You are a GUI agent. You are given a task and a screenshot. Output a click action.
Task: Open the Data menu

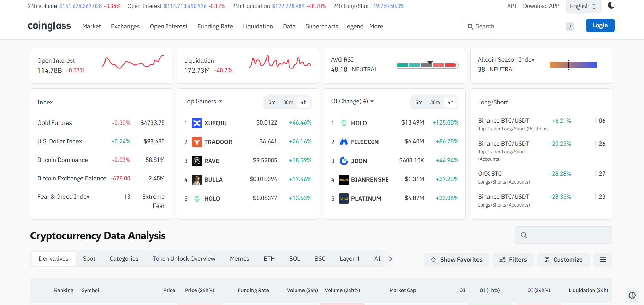tap(289, 26)
